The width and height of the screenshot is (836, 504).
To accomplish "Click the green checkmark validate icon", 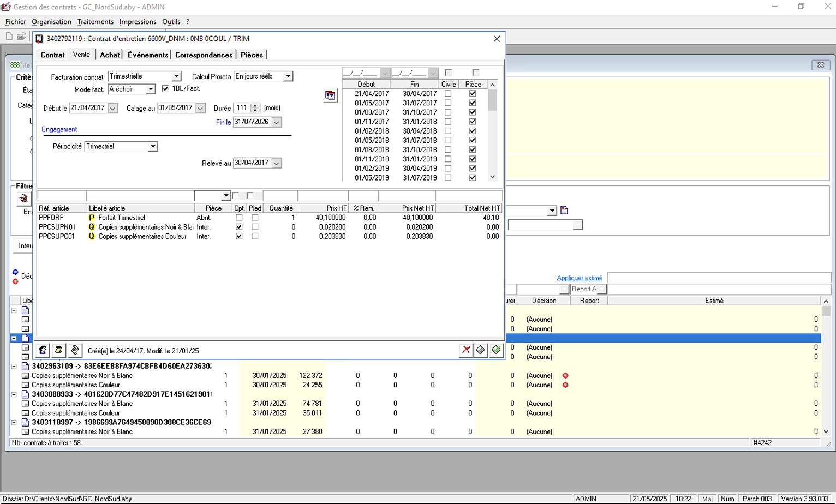I will 496,350.
